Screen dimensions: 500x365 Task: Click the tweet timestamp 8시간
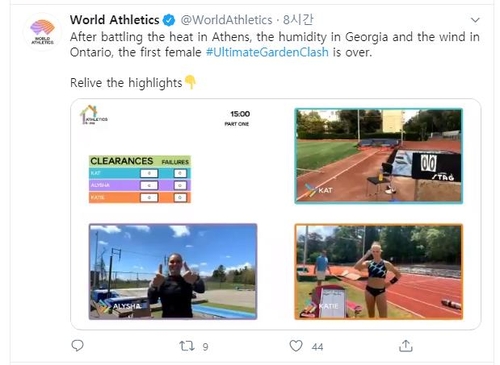pos(298,20)
